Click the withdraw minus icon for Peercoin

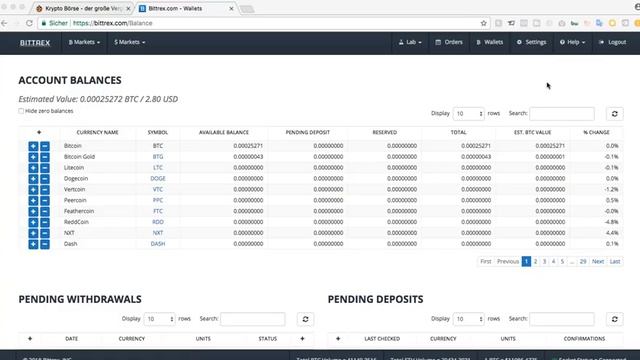point(45,200)
